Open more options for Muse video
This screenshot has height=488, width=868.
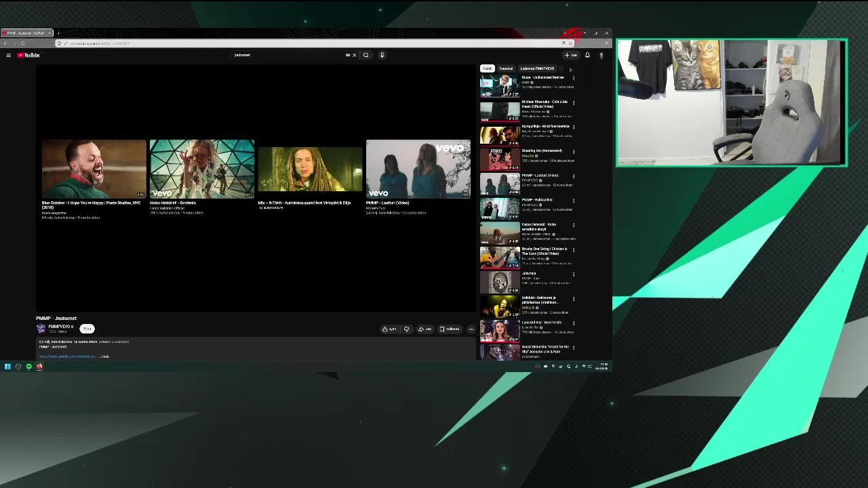574,78
